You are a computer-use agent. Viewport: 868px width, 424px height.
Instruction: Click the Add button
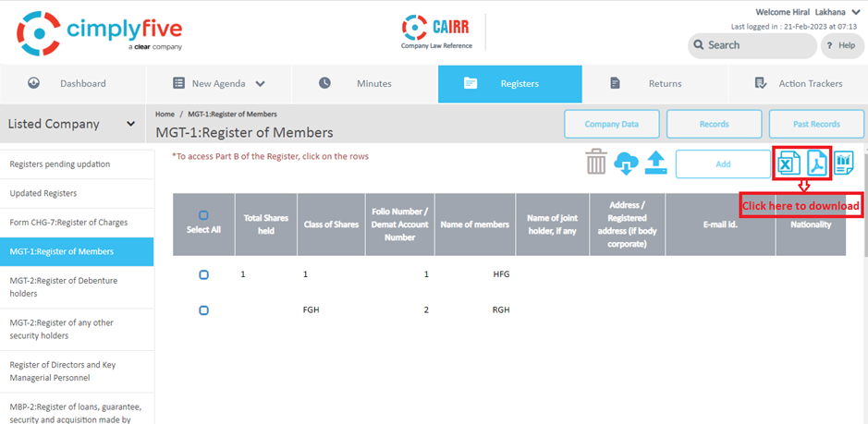coord(723,164)
